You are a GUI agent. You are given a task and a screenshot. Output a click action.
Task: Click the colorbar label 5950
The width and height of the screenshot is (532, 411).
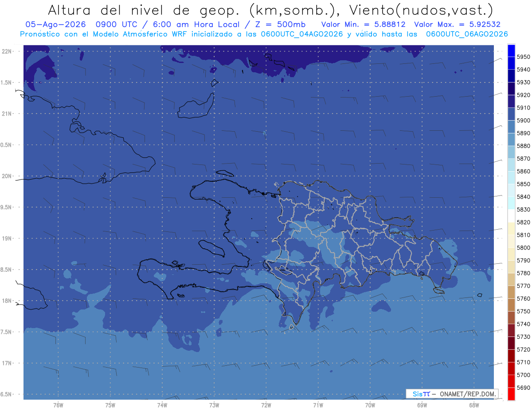click(x=523, y=57)
